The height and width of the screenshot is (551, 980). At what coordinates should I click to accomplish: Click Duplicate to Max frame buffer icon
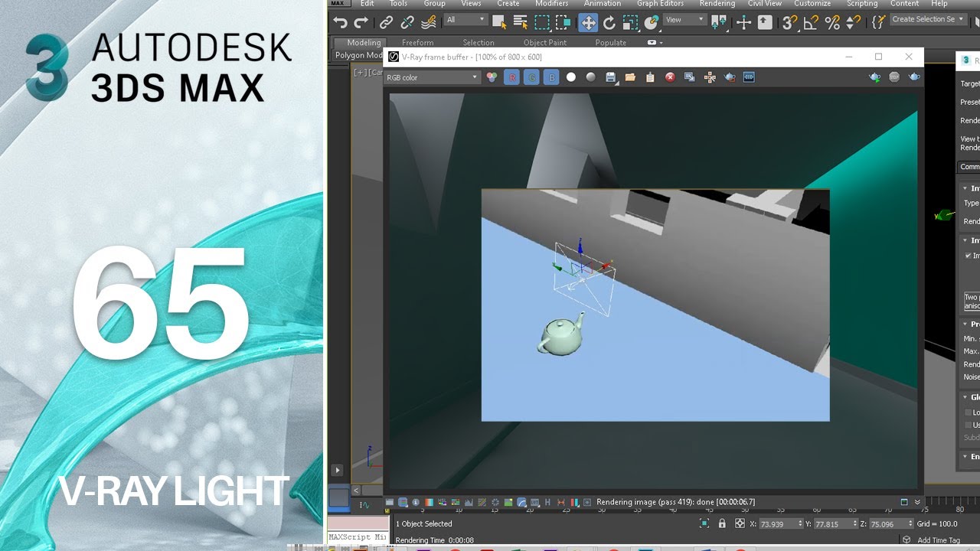pos(690,77)
